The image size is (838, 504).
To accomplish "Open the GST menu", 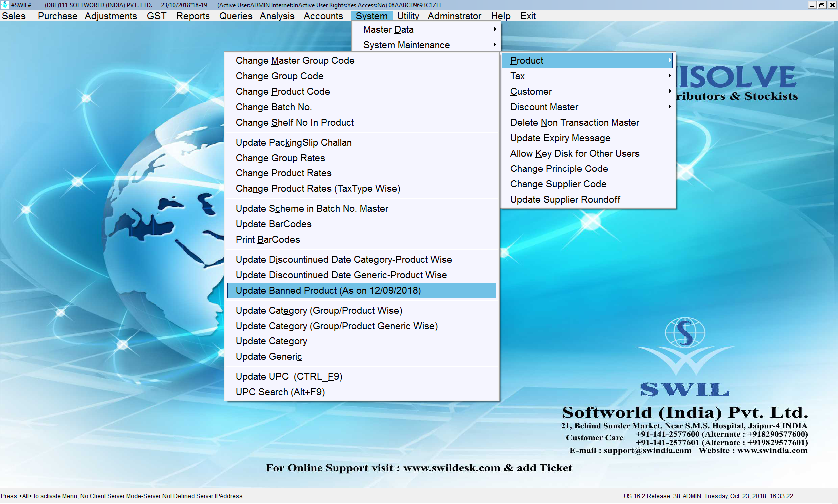I will [156, 16].
